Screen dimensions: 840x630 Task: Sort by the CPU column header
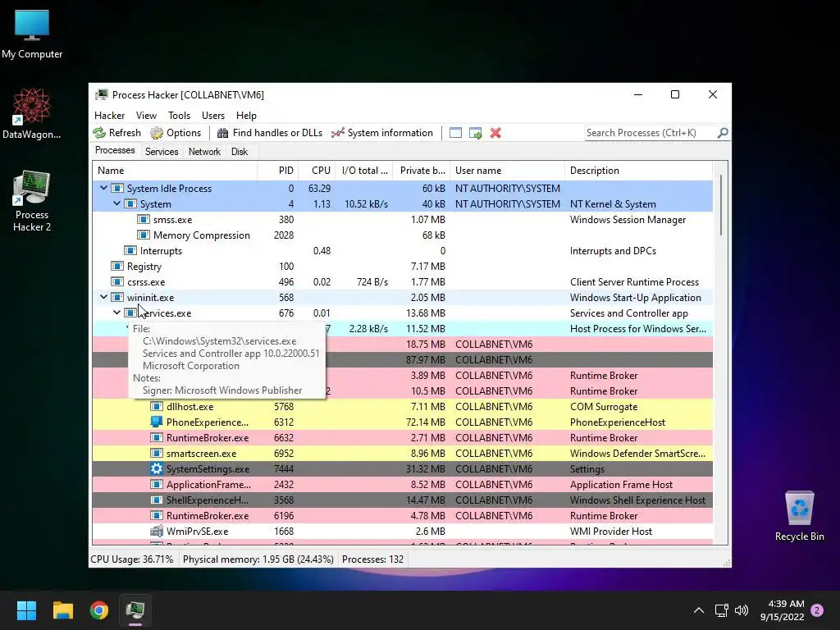point(317,171)
